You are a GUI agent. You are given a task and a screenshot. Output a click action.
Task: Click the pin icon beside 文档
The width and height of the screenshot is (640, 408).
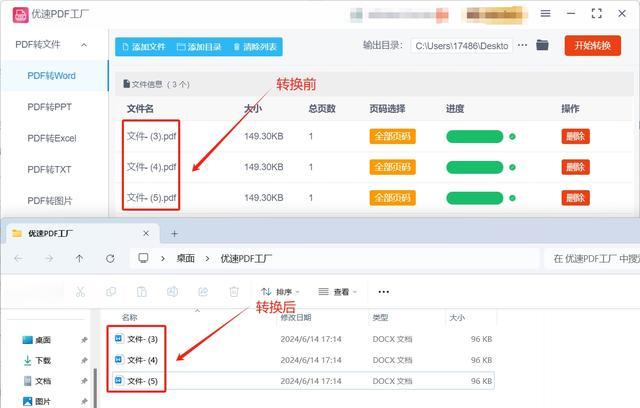pyautogui.click(x=84, y=381)
